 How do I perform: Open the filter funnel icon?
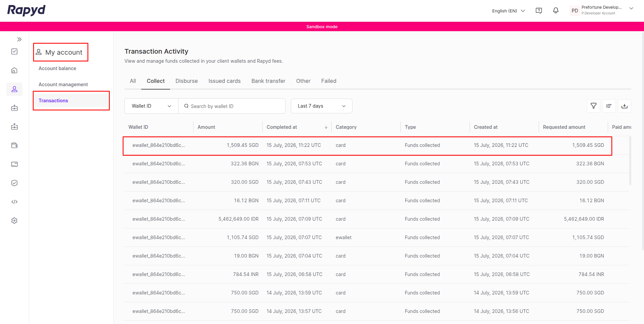pyautogui.click(x=594, y=106)
